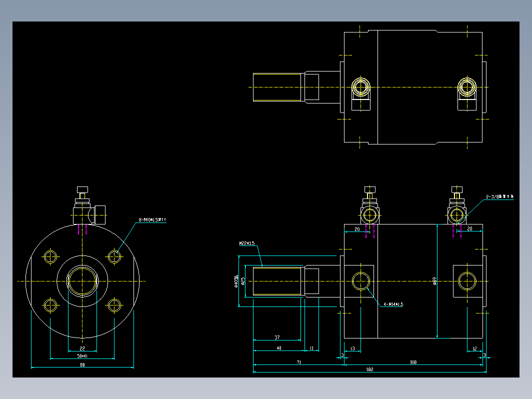Viewport: 532px width, 399px height.
Task: Select the 13 dimension value
Action: pos(352,348)
